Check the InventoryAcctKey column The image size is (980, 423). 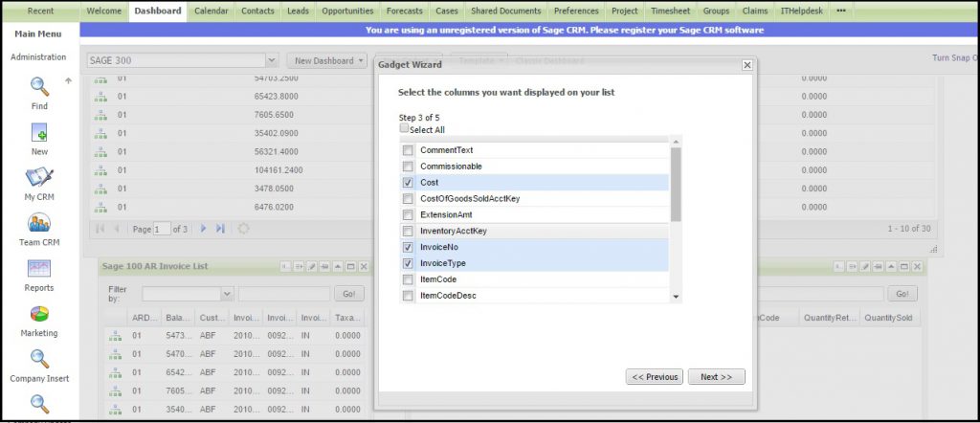click(408, 232)
